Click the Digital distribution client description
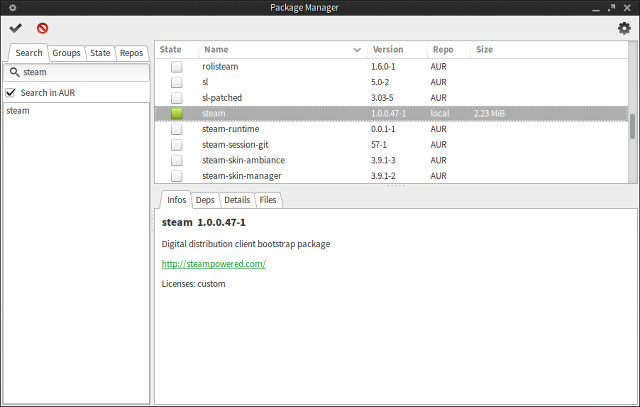 [246, 244]
